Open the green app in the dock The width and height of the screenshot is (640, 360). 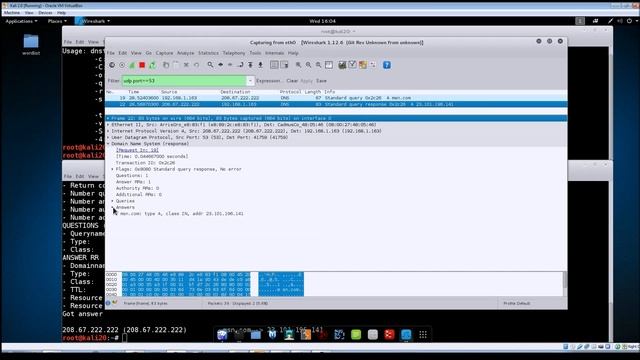point(356,335)
